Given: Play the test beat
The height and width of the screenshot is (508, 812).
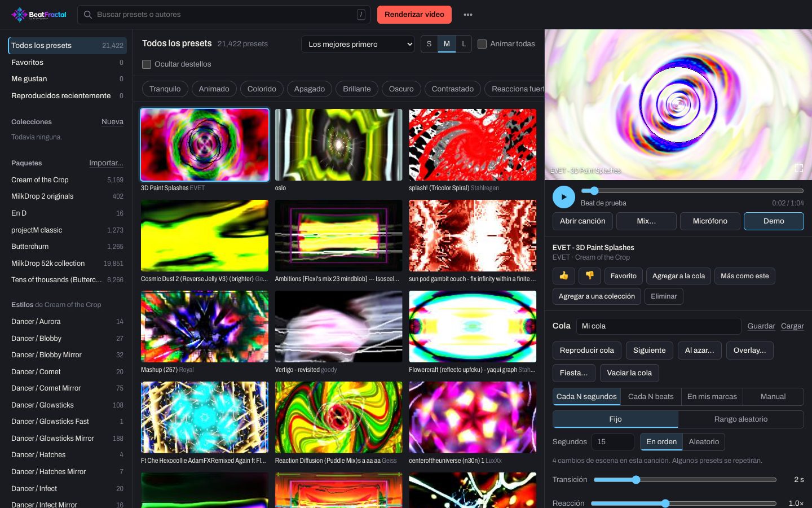Looking at the screenshot, I should 564,197.
